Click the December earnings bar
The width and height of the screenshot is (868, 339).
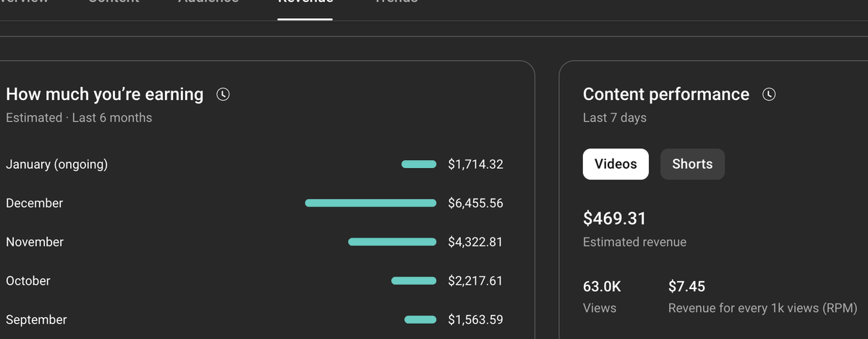[370, 204]
